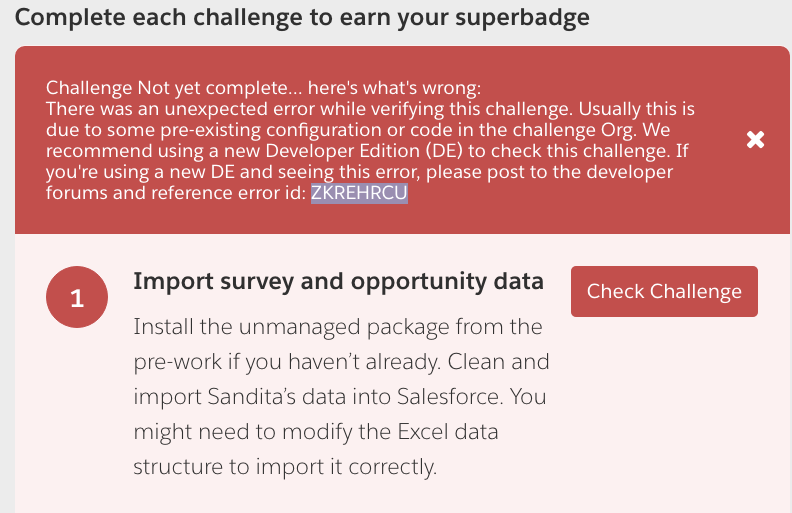Click 'structure to import it correctly' final line
The height and width of the screenshot is (513, 792).
click(284, 465)
